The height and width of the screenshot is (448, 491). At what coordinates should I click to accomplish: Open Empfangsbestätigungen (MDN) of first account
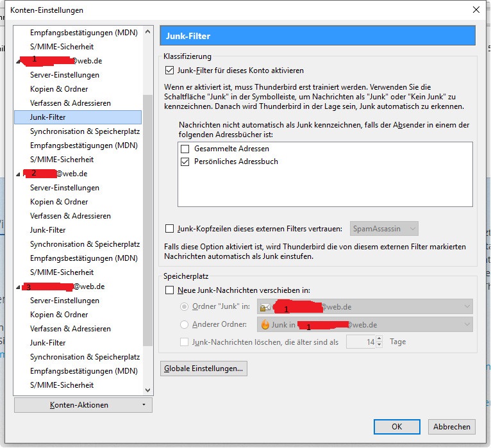pos(83,145)
